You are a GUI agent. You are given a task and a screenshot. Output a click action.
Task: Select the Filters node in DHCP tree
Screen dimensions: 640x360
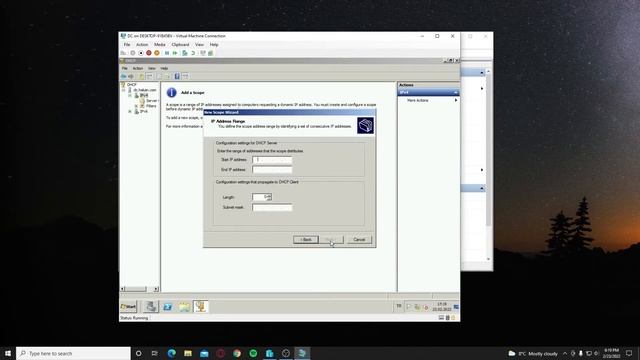(151, 106)
